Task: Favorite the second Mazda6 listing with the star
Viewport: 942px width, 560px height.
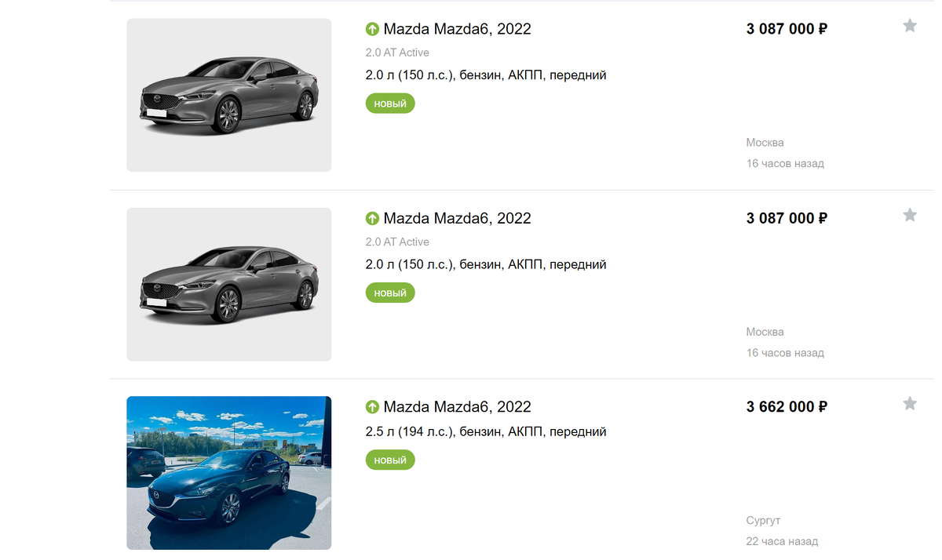Action: click(x=910, y=215)
